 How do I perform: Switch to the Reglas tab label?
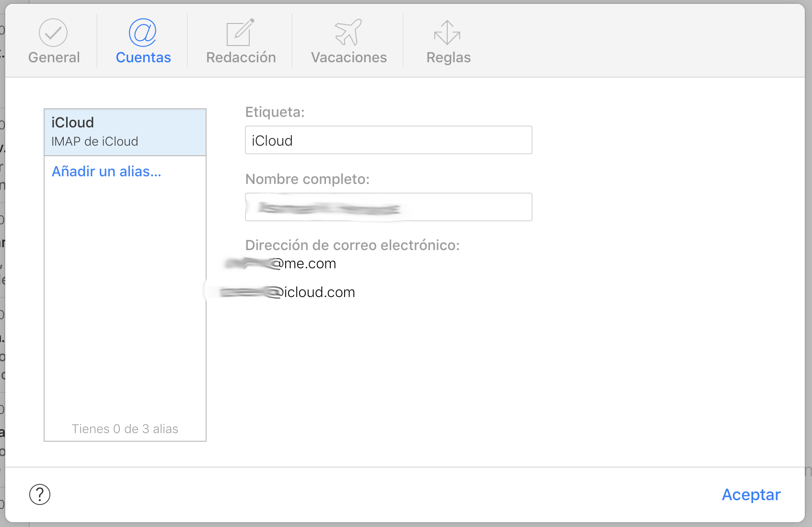[449, 57]
